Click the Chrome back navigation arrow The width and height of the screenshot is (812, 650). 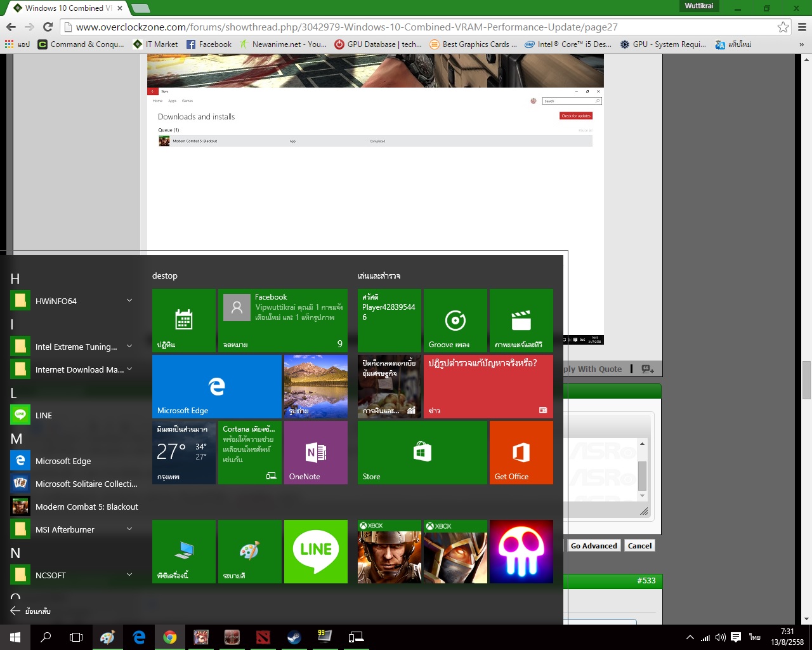(11, 27)
